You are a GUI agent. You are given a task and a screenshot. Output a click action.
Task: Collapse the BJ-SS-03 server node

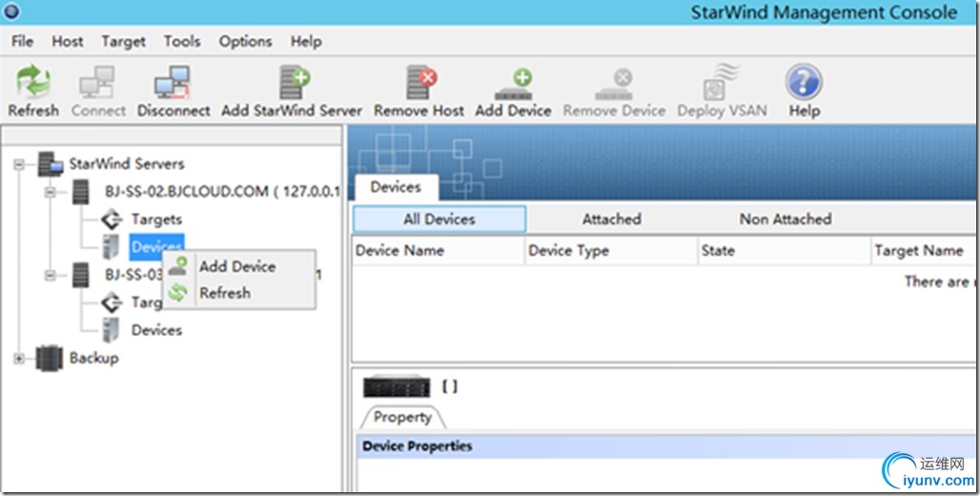point(50,276)
